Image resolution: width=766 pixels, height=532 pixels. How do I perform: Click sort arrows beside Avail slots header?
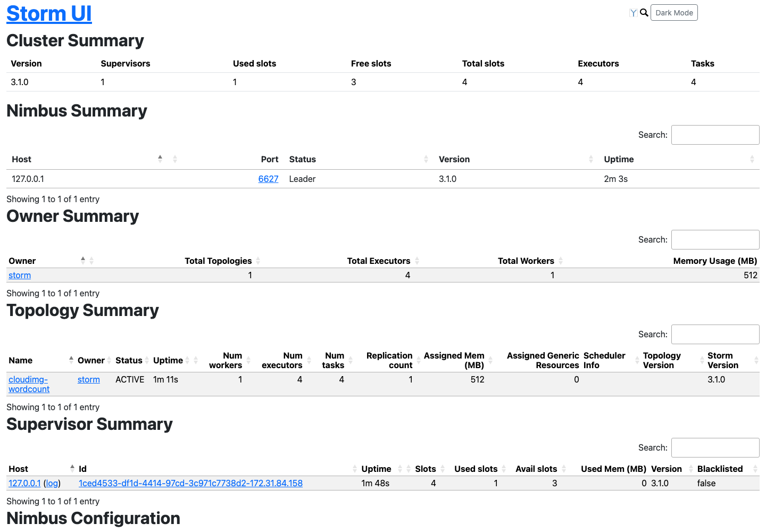tap(564, 469)
